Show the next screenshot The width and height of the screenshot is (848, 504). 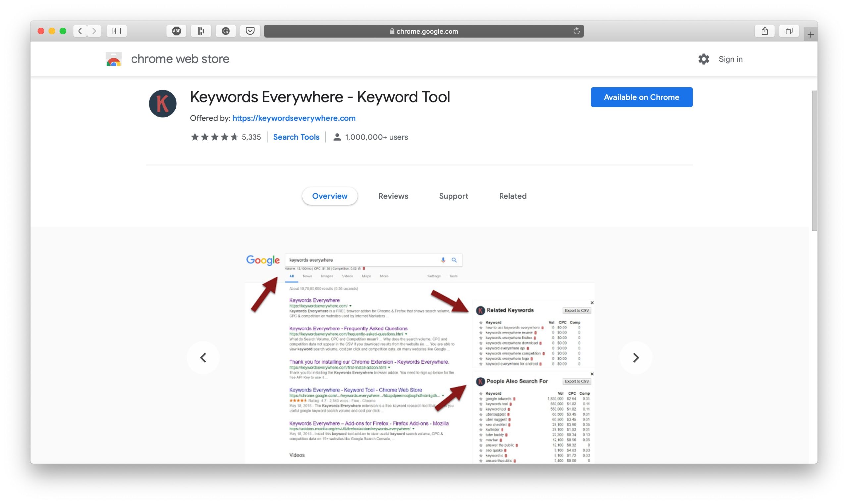pyautogui.click(x=636, y=358)
